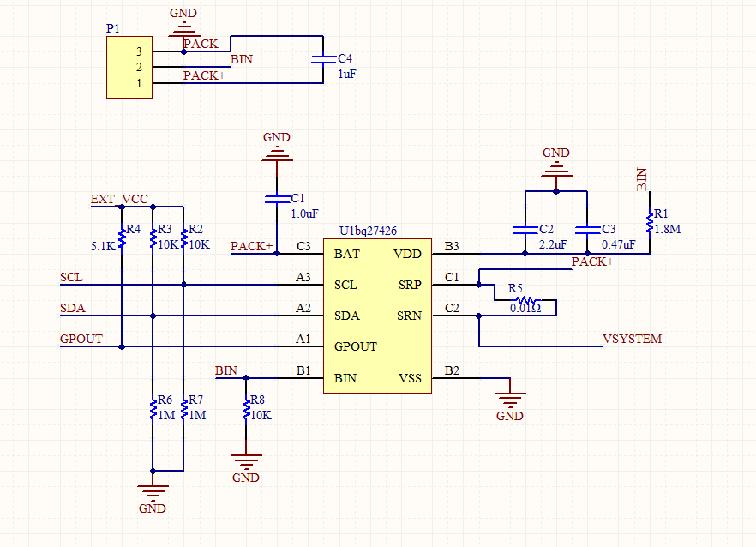This screenshot has height=547, width=756.
Task: Click the VDD pin name inside U1
Action: [407, 254]
